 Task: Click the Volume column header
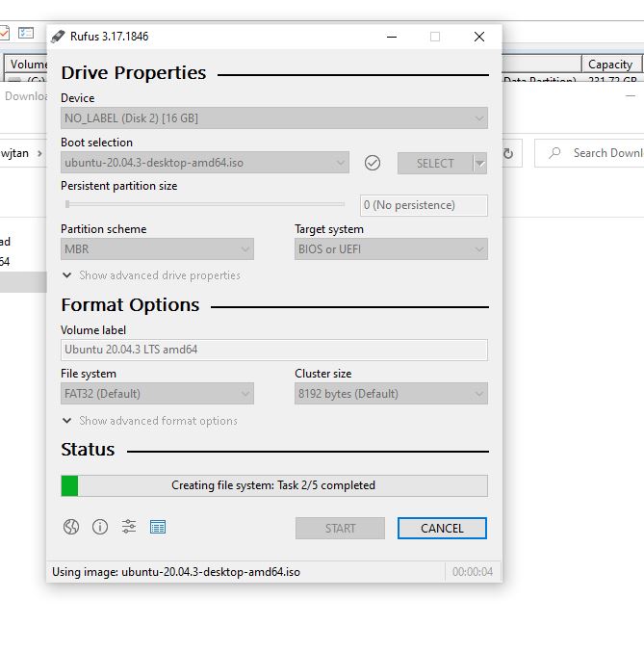(26, 64)
